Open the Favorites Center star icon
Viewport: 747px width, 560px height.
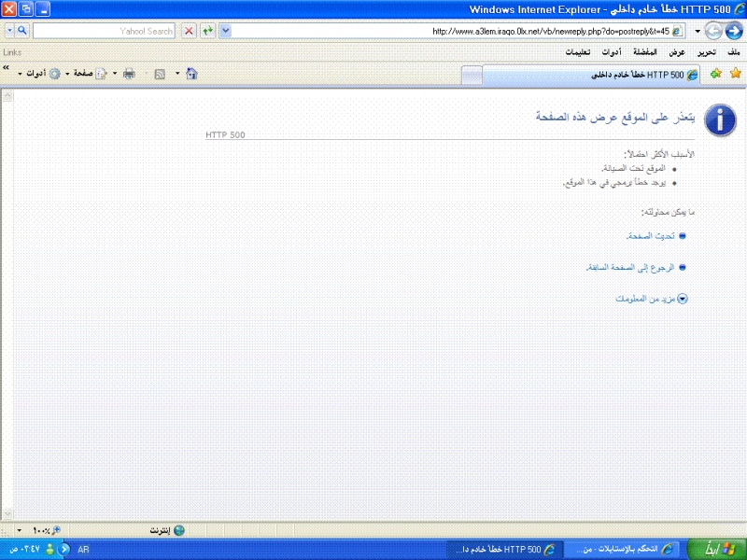tap(735, 73)
